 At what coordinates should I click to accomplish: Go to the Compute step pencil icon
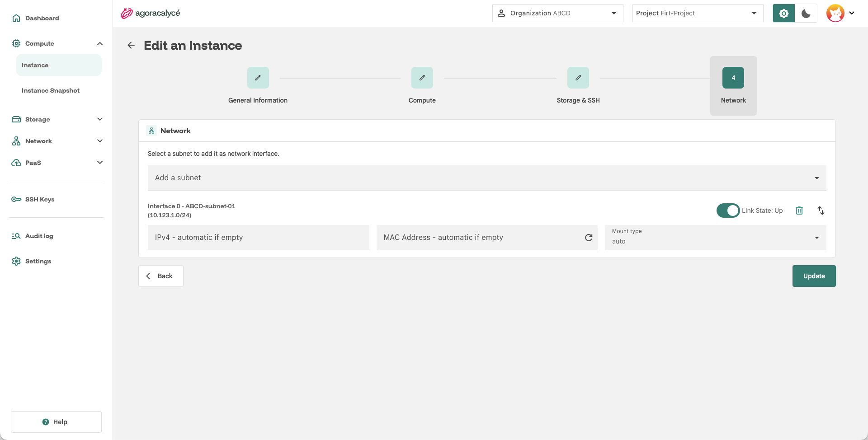[422, 78]
